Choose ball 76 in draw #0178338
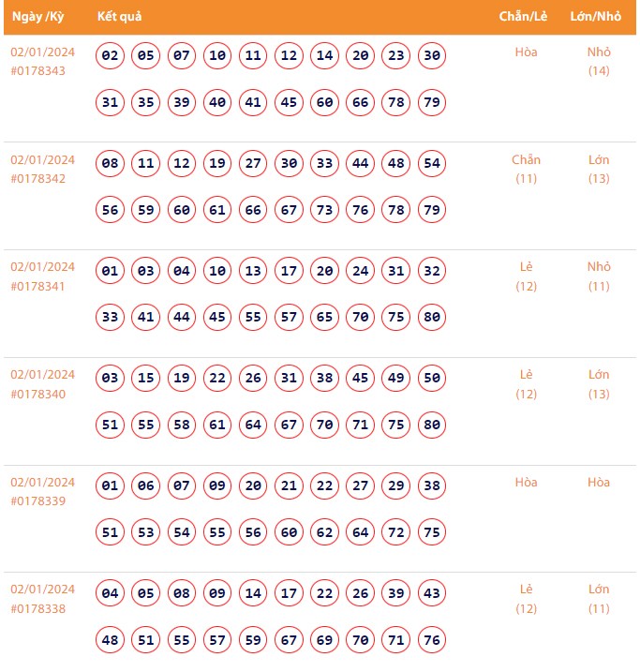The height and width of the screenshot is (672, 640). [431, 640]
